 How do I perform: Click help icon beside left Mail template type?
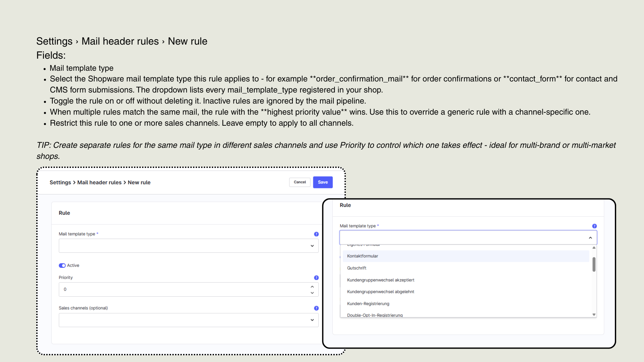point(316,234)
